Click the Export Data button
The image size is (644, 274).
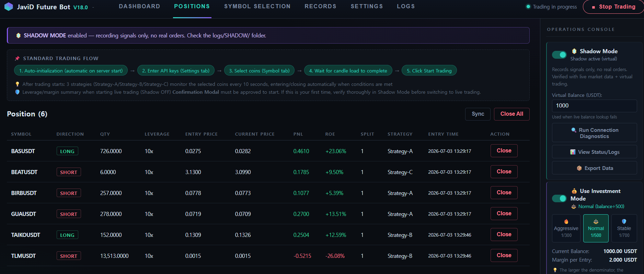click(594, 168)
